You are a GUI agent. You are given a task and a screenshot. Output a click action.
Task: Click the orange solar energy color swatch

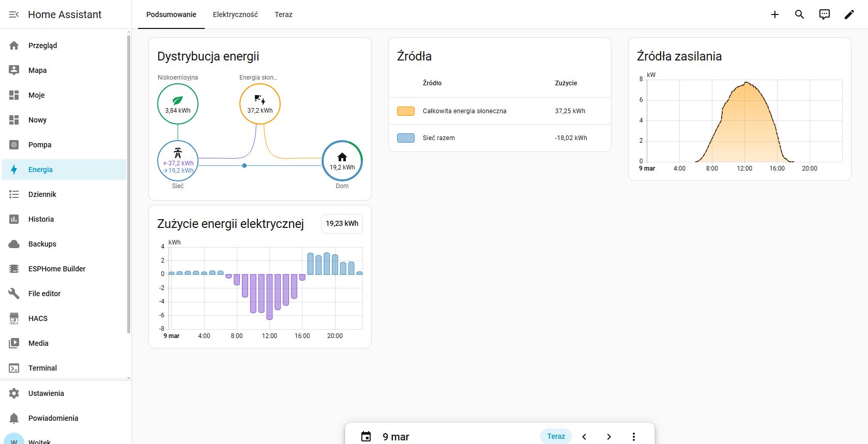405,111
